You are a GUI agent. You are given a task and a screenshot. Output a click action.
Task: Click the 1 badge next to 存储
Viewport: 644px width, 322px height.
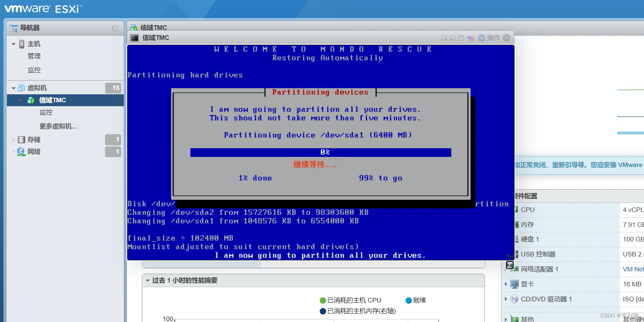pos(113,140)
